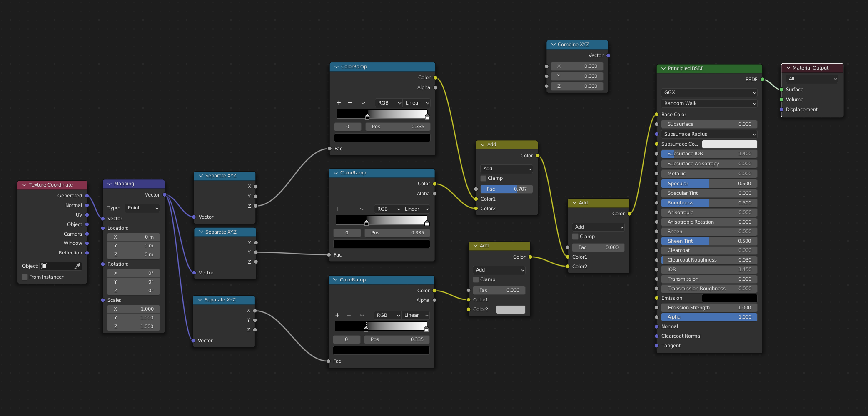Remove color stop in top ColorRamp node

click(350, 103)
